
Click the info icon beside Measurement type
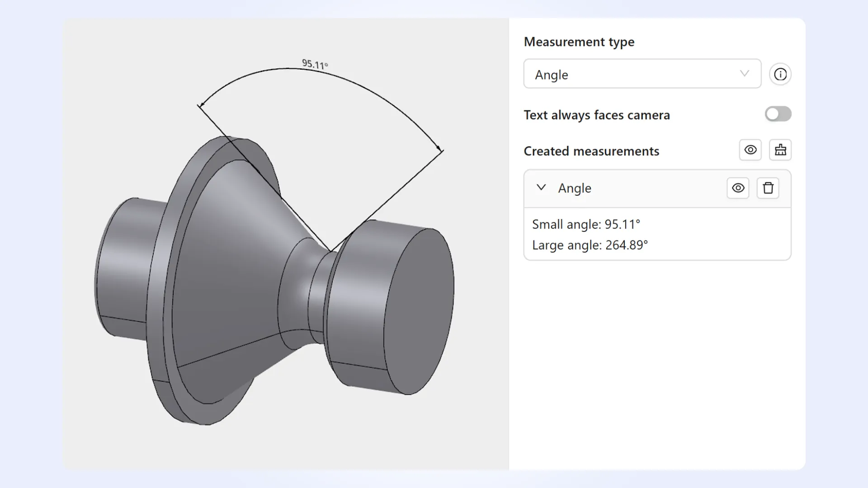[780, 74]
